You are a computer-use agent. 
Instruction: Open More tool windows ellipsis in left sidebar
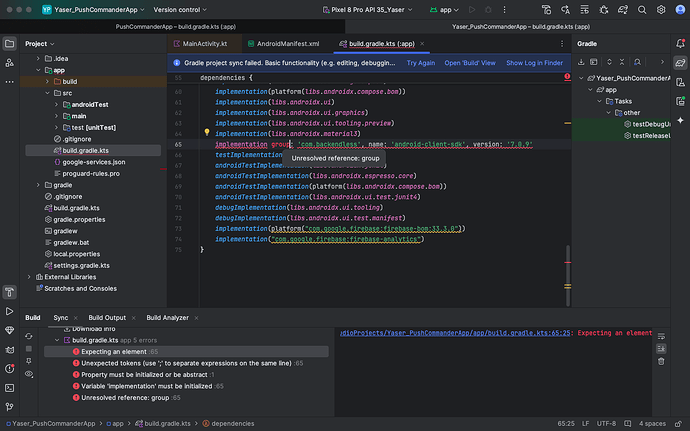[x=9, y=82]
